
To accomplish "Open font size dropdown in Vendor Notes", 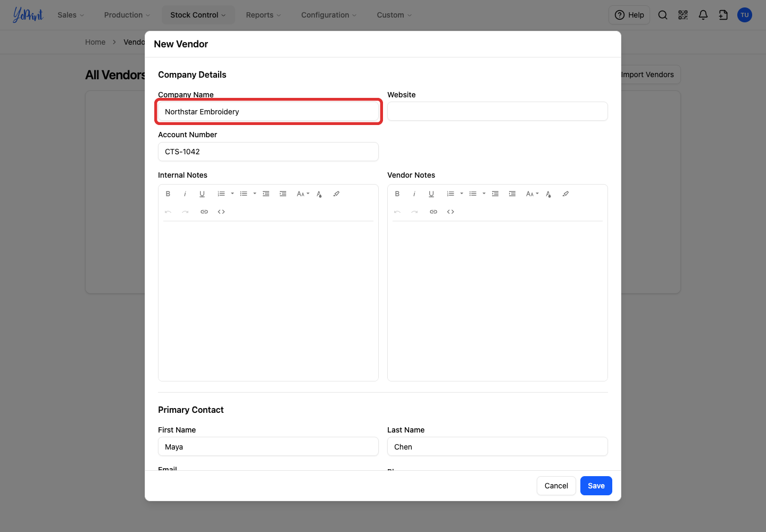I will [532, 194].
